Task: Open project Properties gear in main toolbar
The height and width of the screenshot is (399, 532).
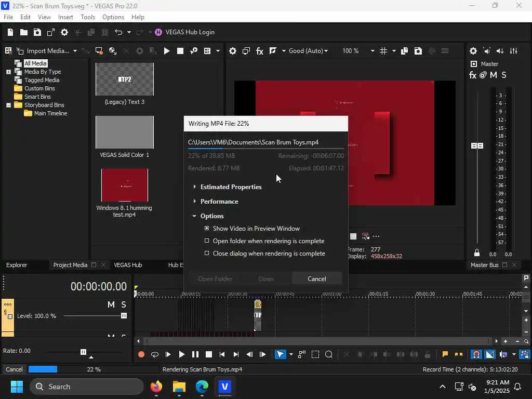Action: tap(64, 32)
